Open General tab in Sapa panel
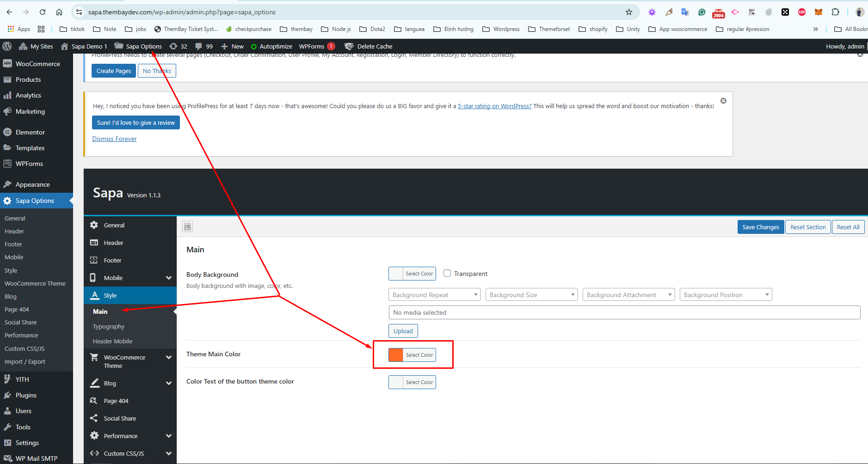The image size is (868, 464). coord(130,225)
